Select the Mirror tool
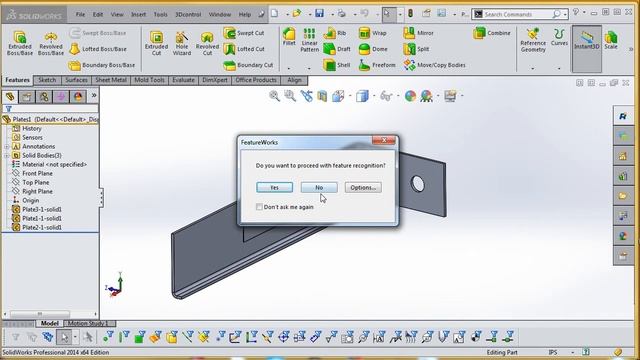This screenshot has width=640, height=360. click(x=418, y=33)
